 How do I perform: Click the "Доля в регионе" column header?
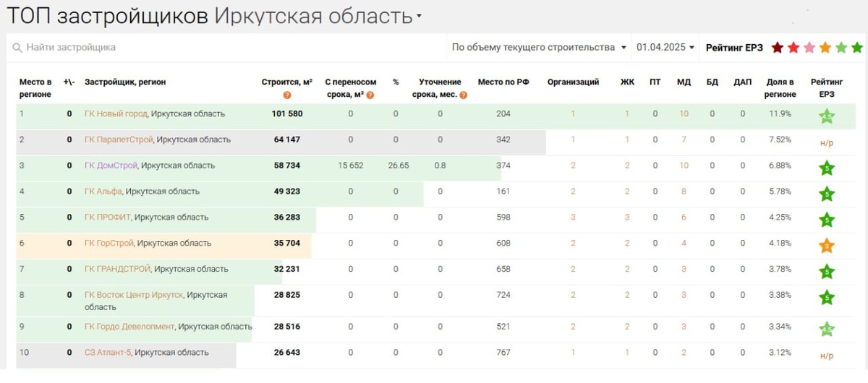[780, 88]
